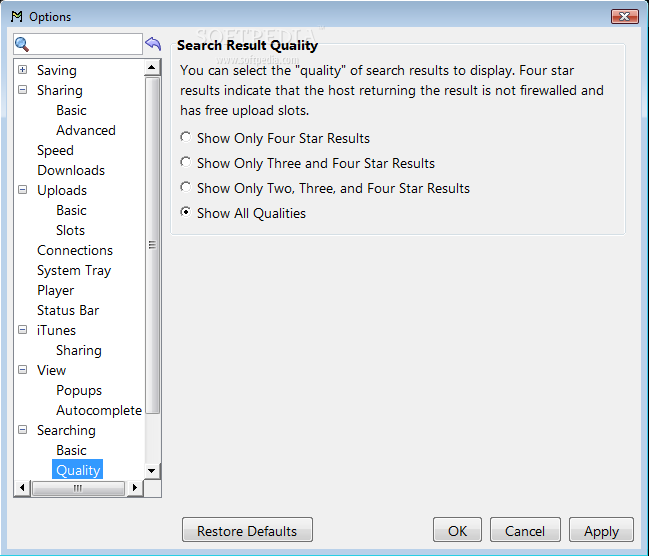649x556 pixels.
Task: Click the tree scroll up arrow
Action: (151, 67)
